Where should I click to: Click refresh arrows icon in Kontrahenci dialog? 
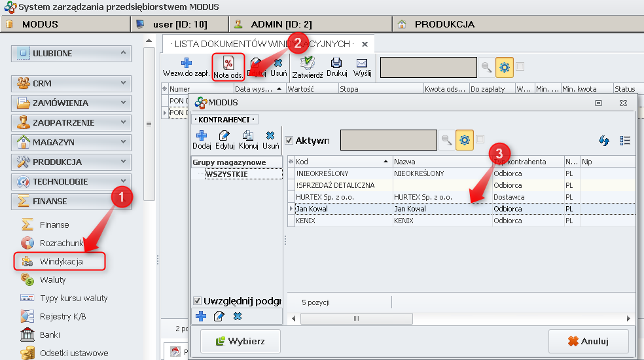pos(603,141)
